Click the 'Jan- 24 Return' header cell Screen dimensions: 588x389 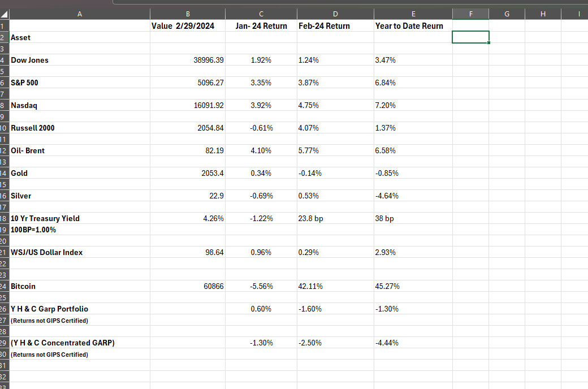(x=261, y=26)
